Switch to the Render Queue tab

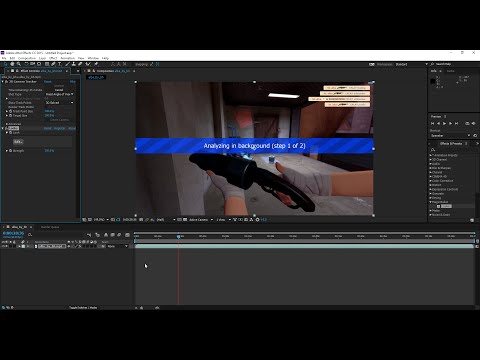[x=50, y=227]
